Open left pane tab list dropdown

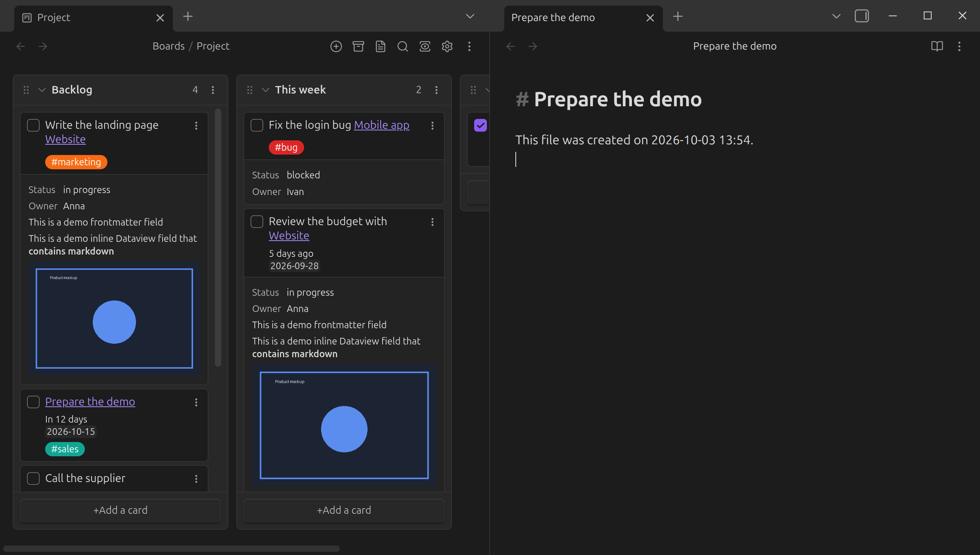[470, 16]
